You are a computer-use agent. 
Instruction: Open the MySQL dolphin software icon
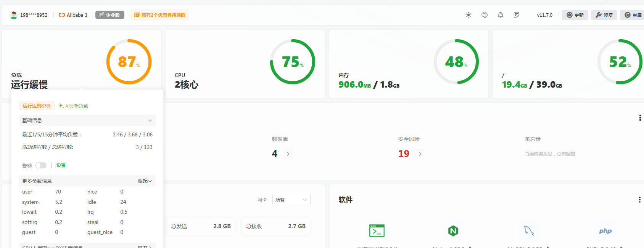(529, 230)
